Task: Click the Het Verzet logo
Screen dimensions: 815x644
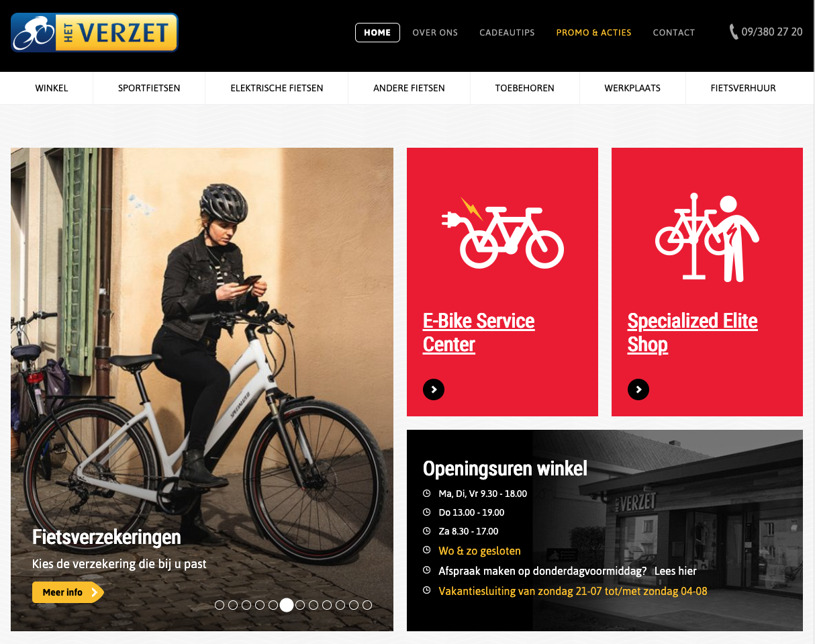Action: point(95,32)
